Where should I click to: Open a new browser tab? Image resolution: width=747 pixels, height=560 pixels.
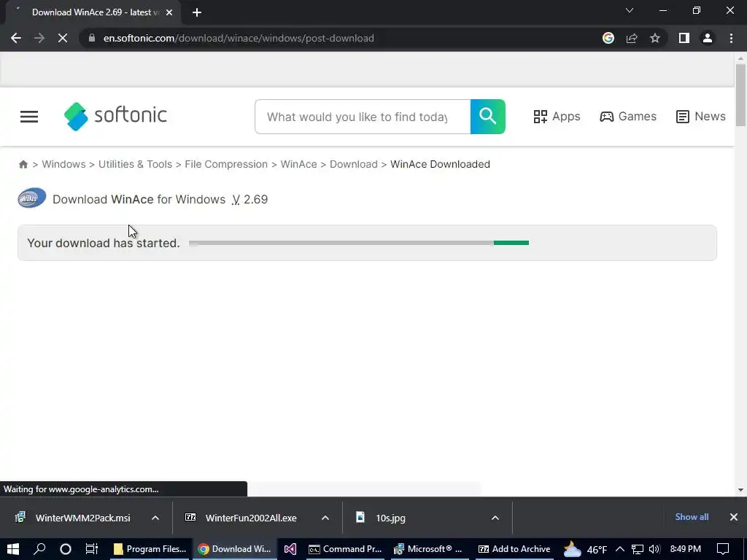pos(197,12)
